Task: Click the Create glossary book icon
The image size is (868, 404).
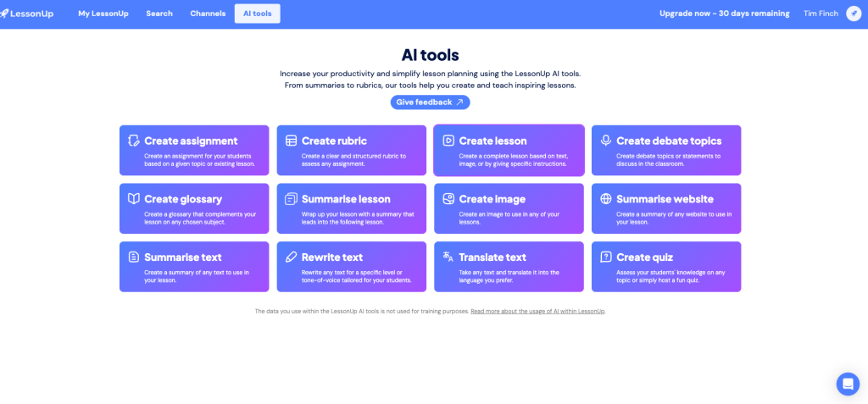Action: click(133, 199)
